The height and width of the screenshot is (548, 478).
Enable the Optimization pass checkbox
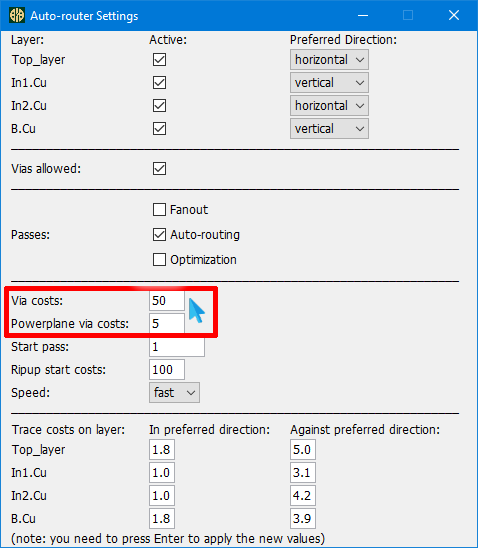159,260
